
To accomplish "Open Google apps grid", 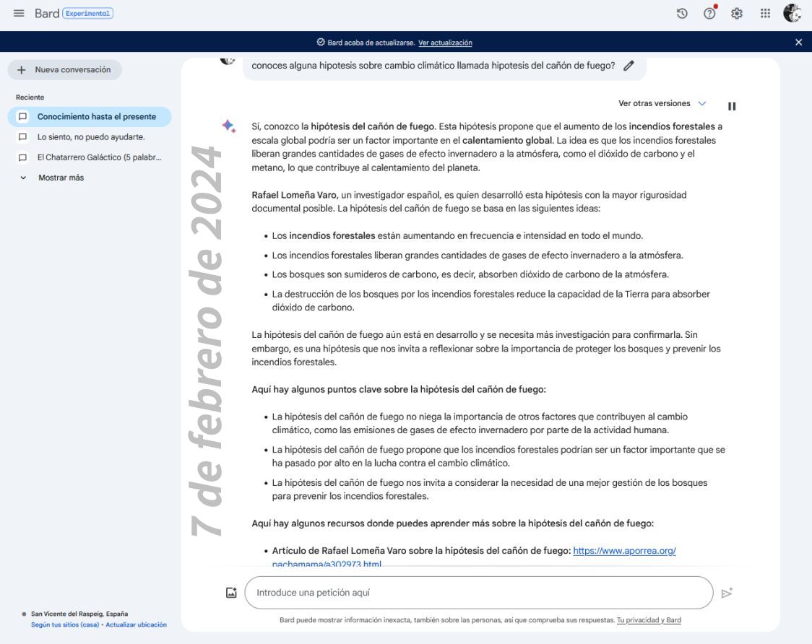I will click(765, 14).
